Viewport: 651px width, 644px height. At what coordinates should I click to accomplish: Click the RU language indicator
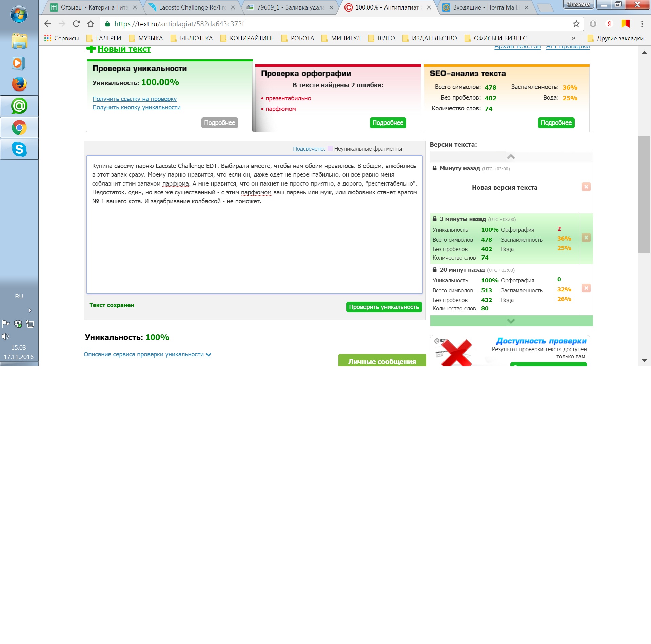click(19, 296)
